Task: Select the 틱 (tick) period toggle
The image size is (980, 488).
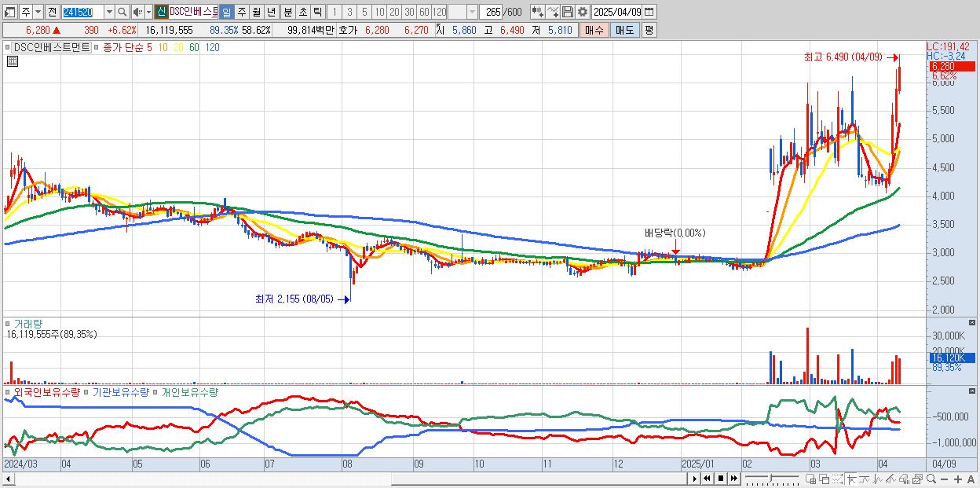Action: coord(317,12)
